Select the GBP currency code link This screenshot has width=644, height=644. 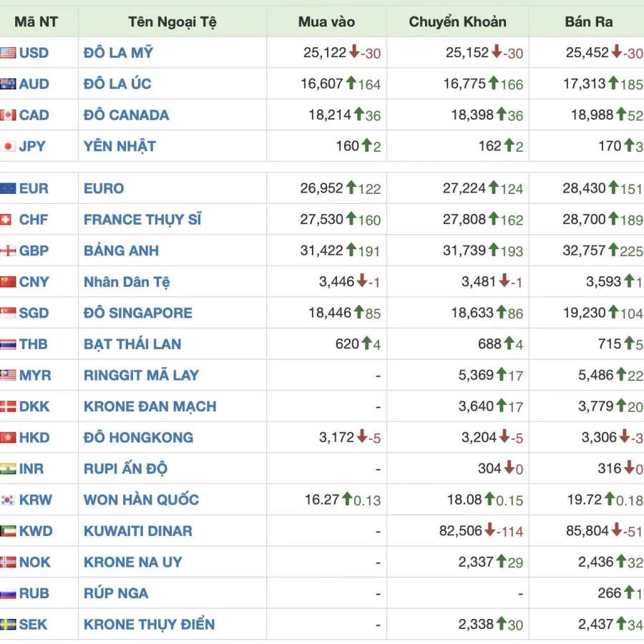click(34, 250)
